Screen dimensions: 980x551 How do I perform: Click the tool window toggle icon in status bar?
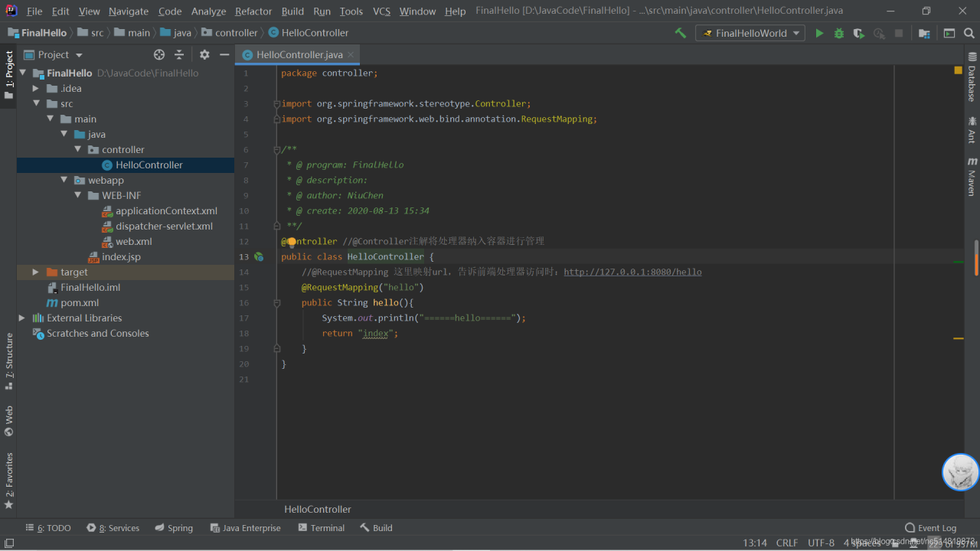click(9, 543)
